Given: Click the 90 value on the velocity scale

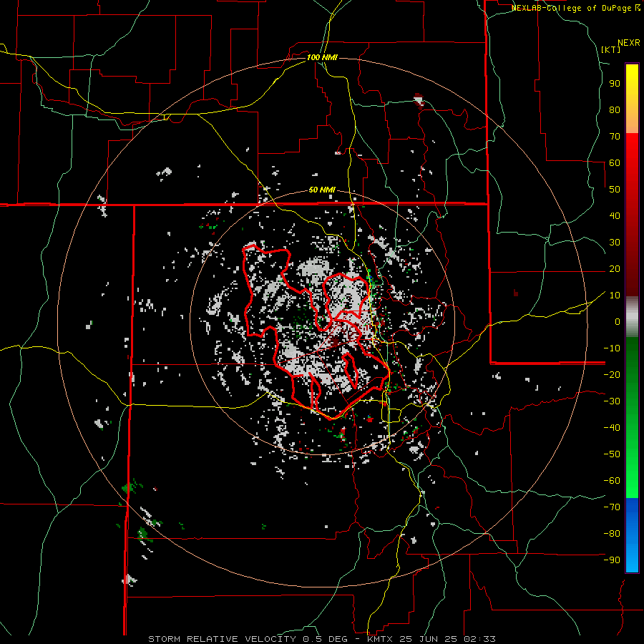Looking at the screenshot, I should pyautogui.click(x=615, y=84).
